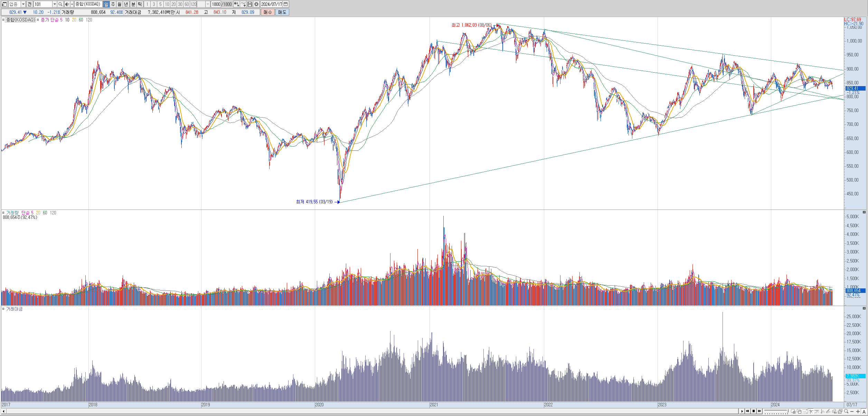Select the 일 daily period button
The width and height of the screenshot is (868, 416).
[106, 4]
